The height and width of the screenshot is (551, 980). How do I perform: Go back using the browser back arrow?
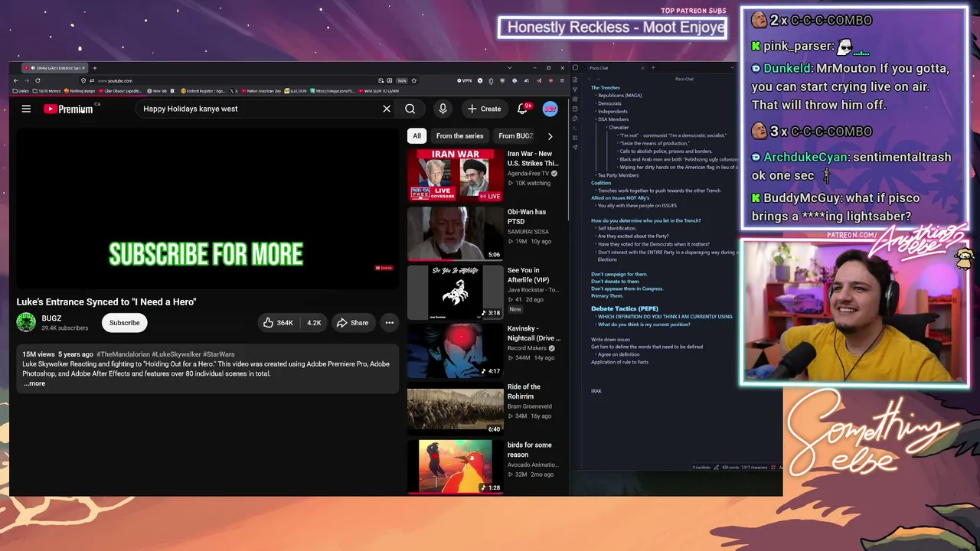(x=17, y=80)
